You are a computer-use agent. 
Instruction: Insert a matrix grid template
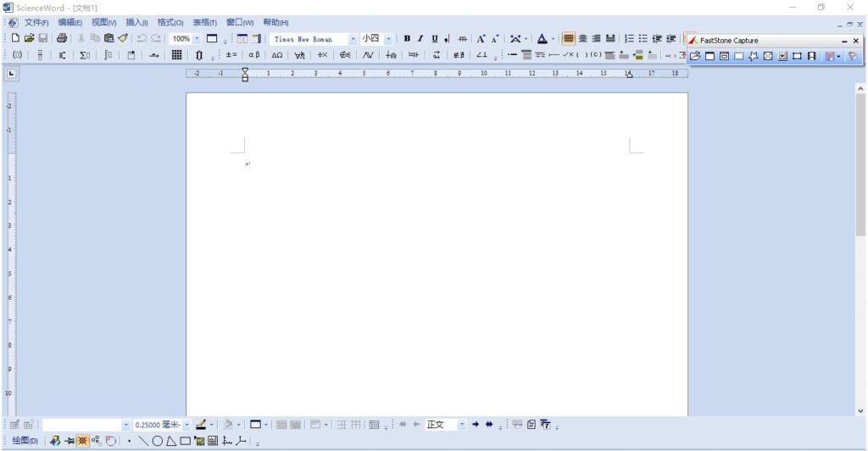pos(176,55)
